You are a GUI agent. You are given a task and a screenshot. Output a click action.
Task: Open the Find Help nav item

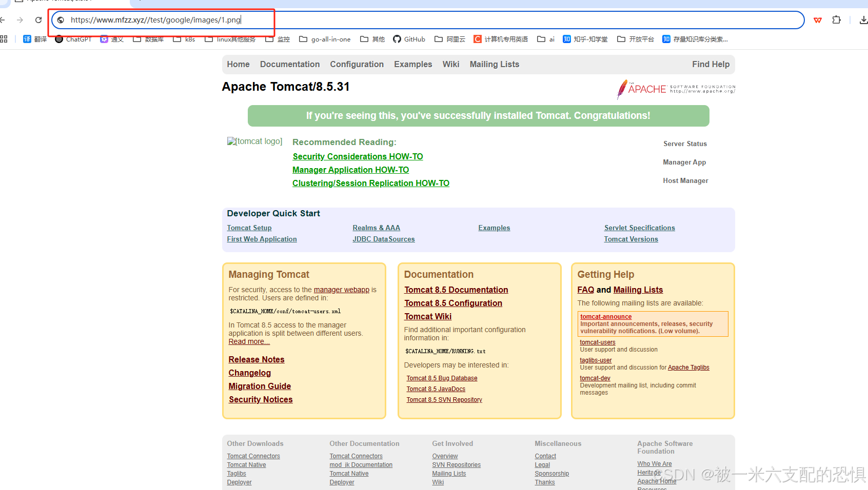[711, 64]
